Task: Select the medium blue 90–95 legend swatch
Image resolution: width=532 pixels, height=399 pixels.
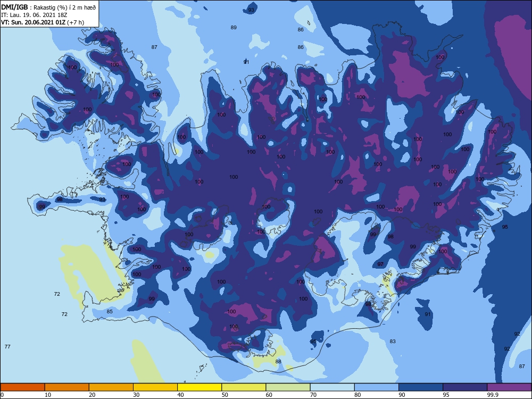Action: [x=421, y=387]
